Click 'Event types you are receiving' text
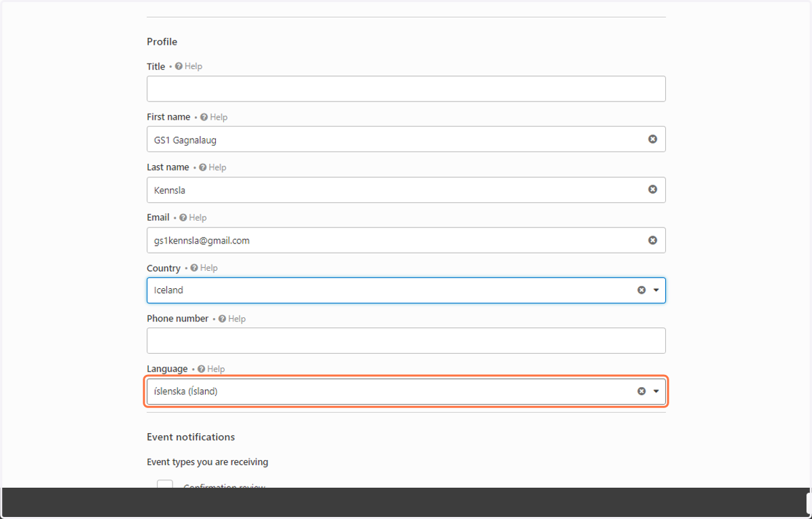This screenshot has height=519, width=812. [x=208, y=462]
